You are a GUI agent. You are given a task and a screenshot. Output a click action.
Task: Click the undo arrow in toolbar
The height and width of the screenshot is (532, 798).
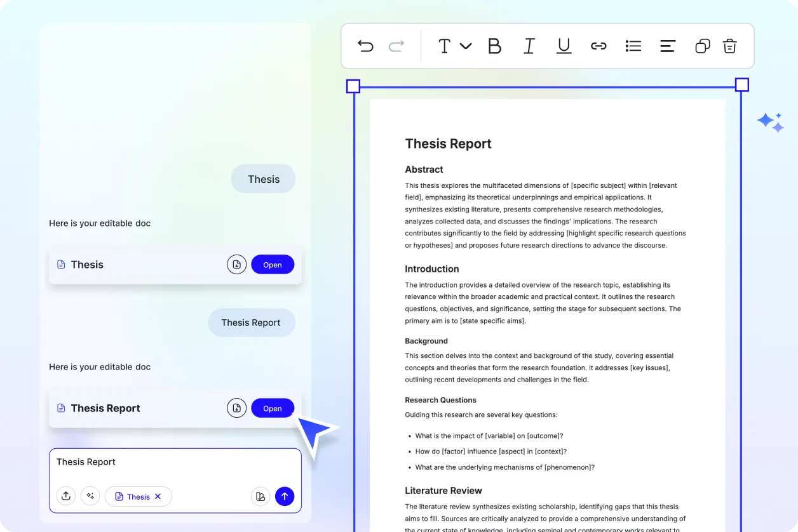(x=365, y=46)
